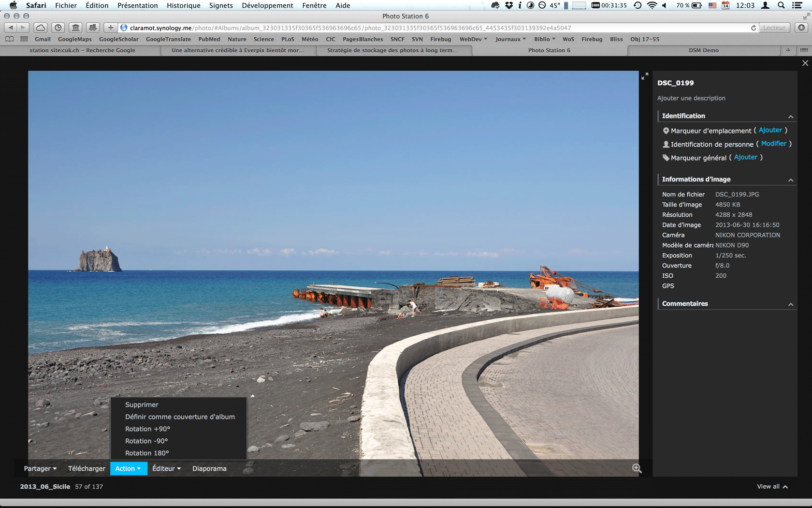
Task: Open the GoogleMaps bookmark
Action: pyautogui.click(x=74, y=39)
